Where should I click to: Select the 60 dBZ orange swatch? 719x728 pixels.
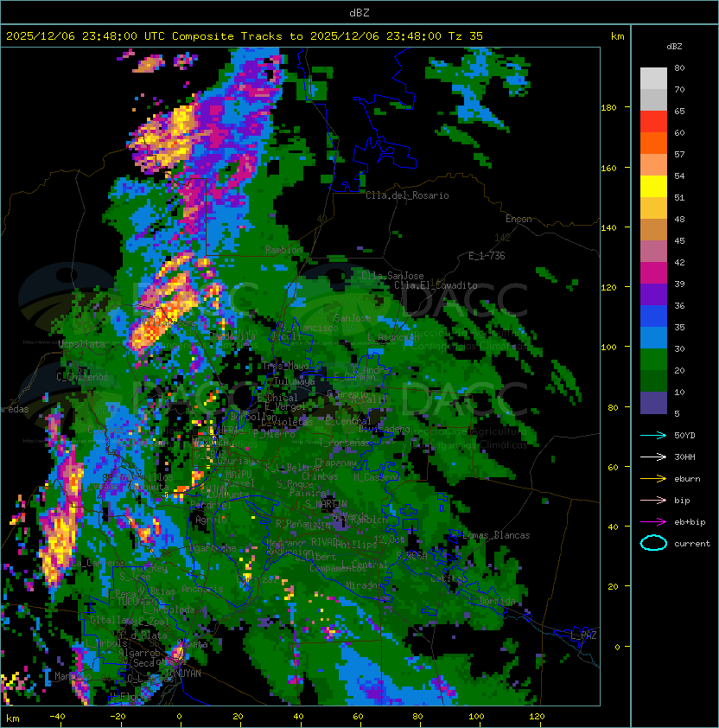[x=653, y=143]
